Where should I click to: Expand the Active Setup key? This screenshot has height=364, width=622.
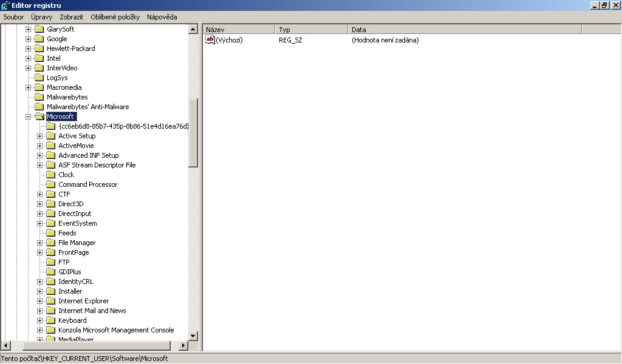coord(40,136)
